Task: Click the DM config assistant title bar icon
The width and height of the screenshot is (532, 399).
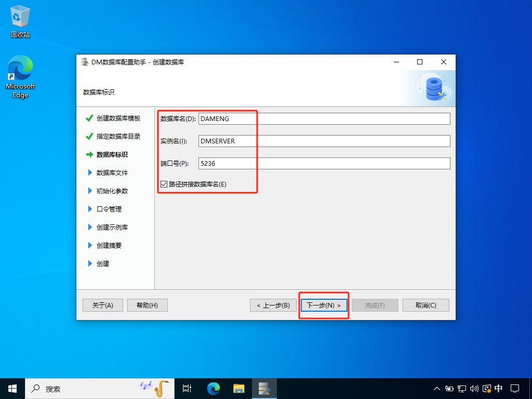Action: (x=85, y=62)
